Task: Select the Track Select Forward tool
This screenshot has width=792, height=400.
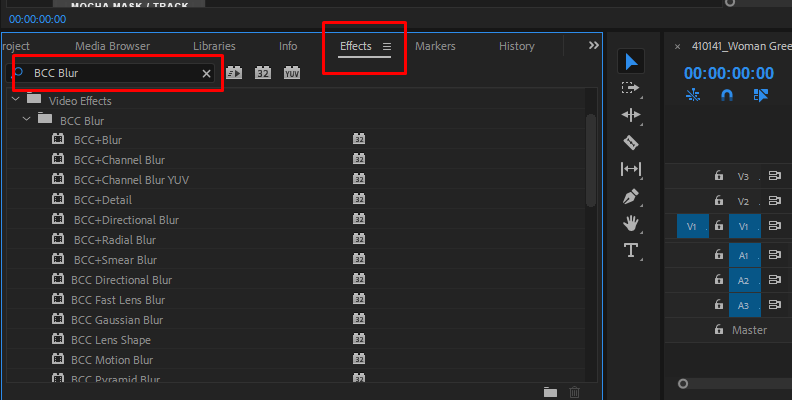Action: point(630,88)
